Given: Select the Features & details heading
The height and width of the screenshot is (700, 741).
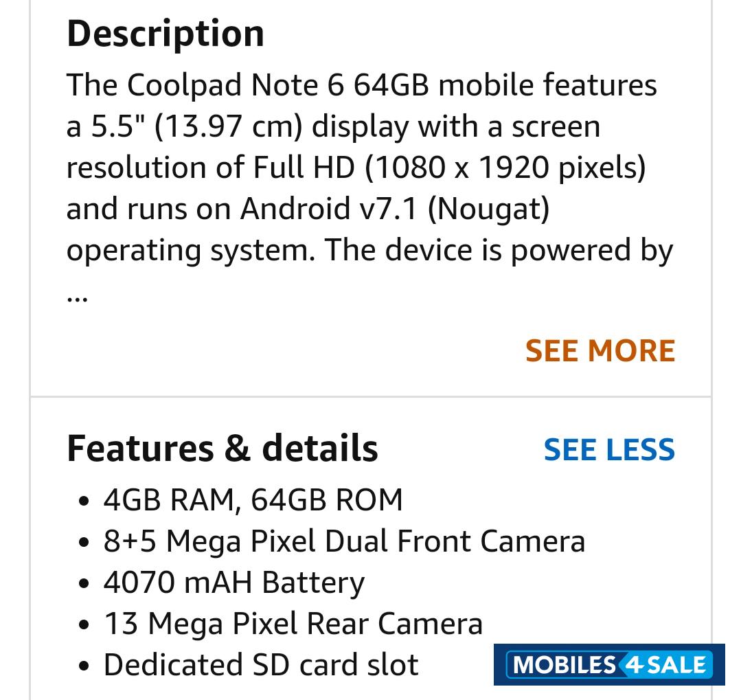Looking at the screenshot, I should click(222, 448).
